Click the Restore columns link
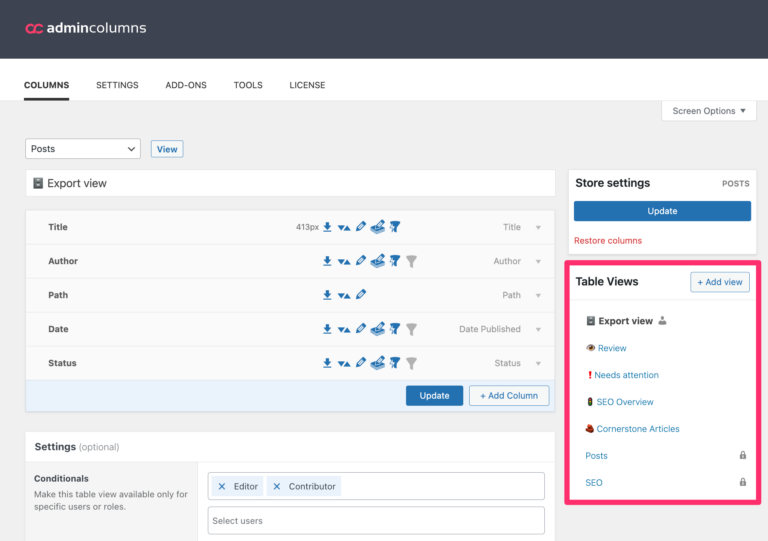Image resolution: width=768 pixels, height=541 pixels. click(x=608, y=241)
